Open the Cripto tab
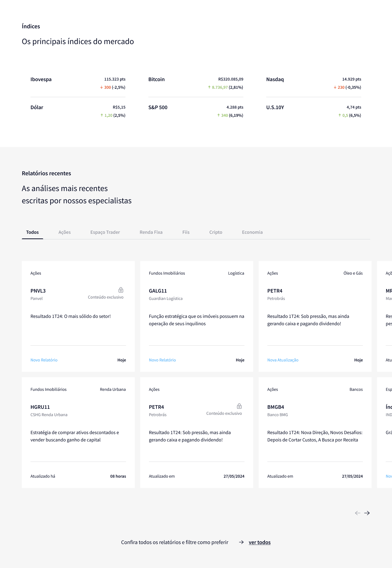Screen dimensions: 392x568 (216, 232)
